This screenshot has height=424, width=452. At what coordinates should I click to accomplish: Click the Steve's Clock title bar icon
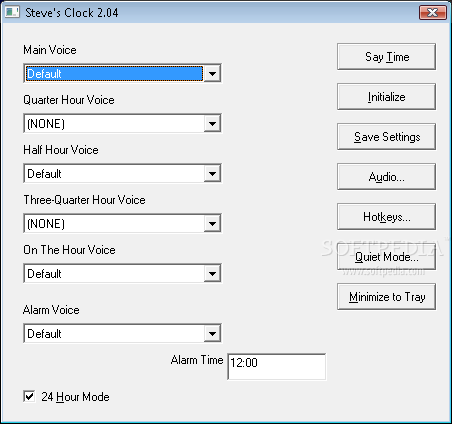pyautogui.click(x=12, y=12)
